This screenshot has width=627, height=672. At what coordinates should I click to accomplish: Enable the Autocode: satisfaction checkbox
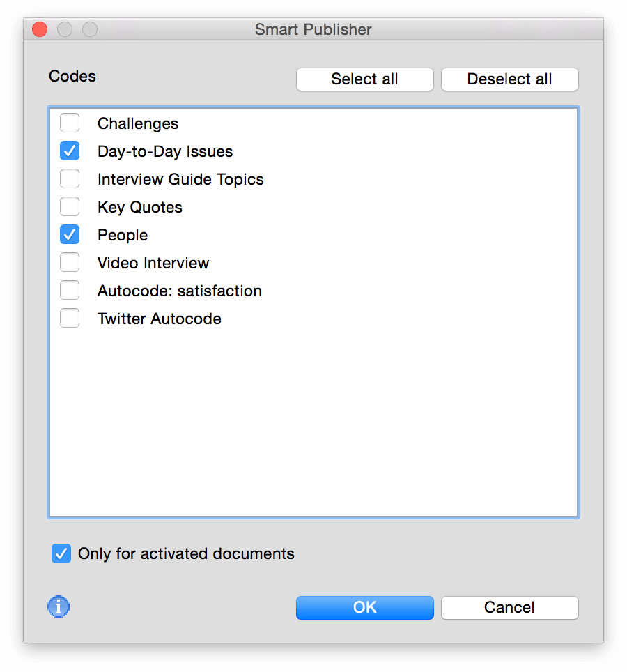[70, 290]
